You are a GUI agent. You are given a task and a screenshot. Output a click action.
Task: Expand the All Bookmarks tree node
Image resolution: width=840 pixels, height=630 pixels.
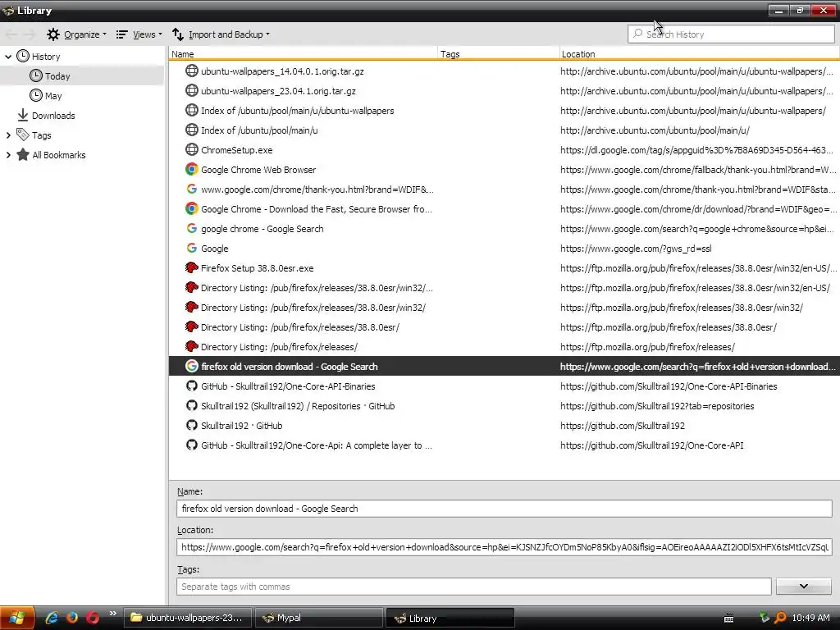(x=8, y=155)
